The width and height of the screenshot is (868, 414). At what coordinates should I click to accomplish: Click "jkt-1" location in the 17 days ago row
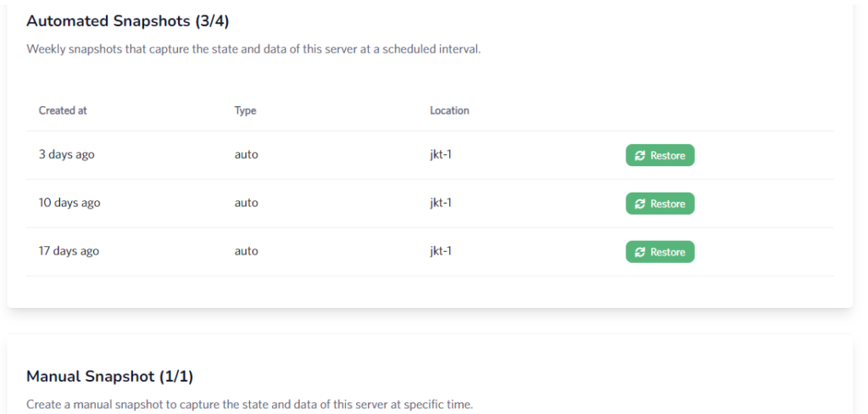click(x=441, y=252)
